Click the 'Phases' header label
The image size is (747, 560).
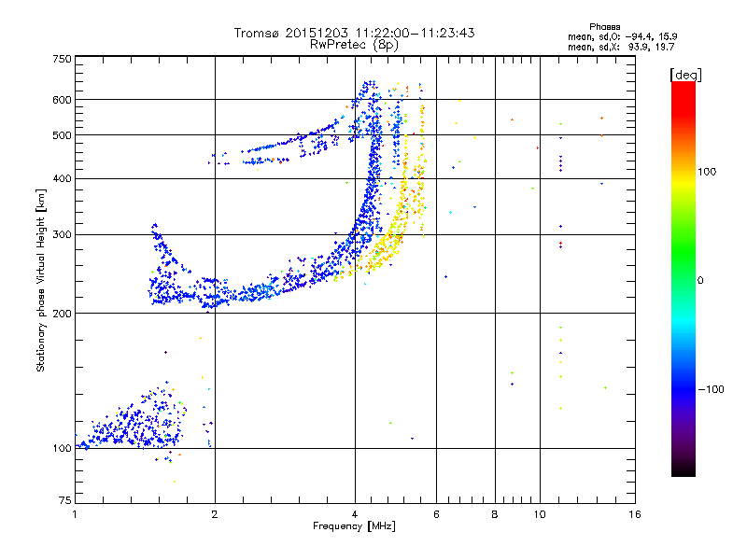tap(604, 27)
